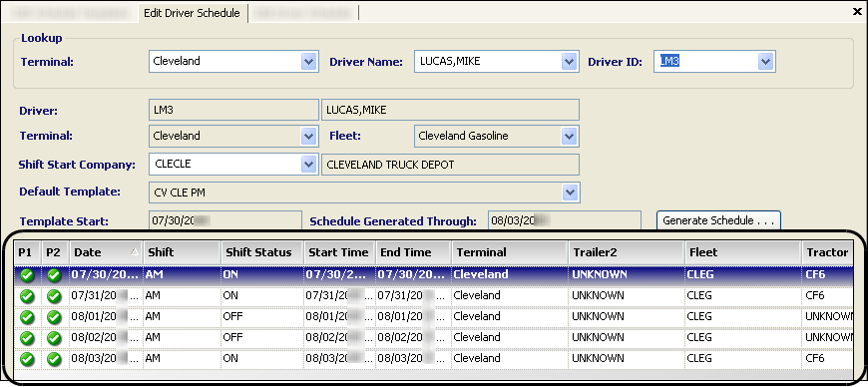This screenshot has width=868, height=387.
Task: Click P2 green check icon for 07/30 row
Action: tap(54, 274)
